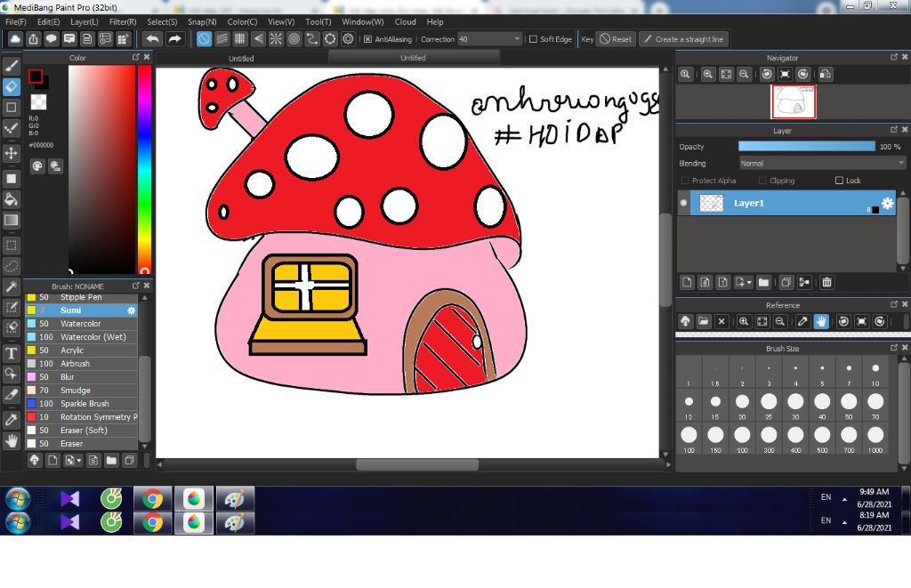This screenshot has height=588, width=911.
Task: Select the Sparkle Brush
Action: click(82, 404)
